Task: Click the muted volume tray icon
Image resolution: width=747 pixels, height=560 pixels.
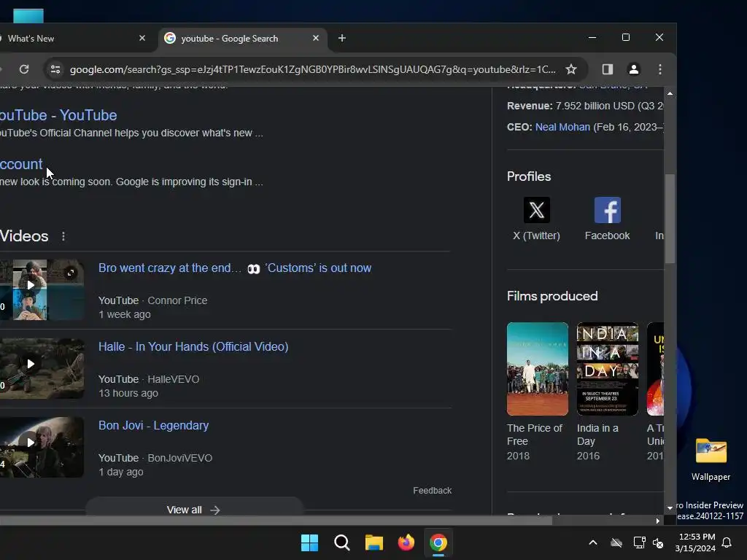Action: (x=658, y=542)
